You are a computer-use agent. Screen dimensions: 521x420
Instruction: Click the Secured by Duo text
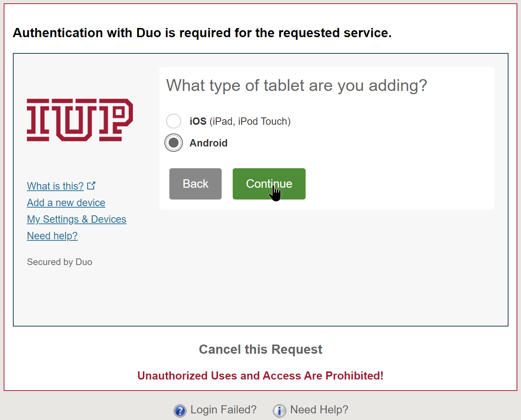pos(60,262)
